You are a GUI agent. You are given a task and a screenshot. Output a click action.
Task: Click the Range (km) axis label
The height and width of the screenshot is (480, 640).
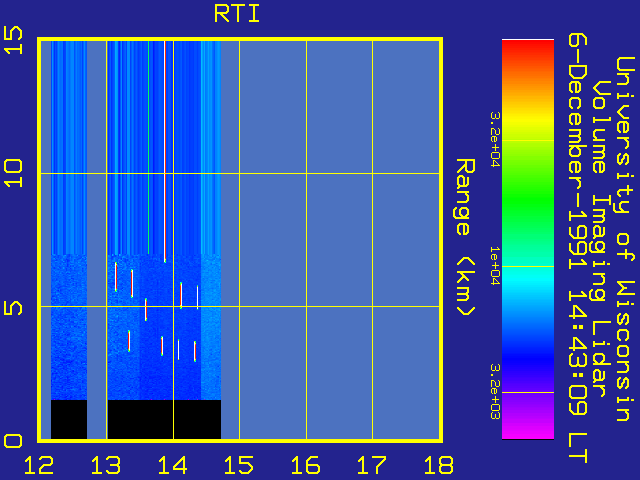pyautogui.click(x=465, y=238)
